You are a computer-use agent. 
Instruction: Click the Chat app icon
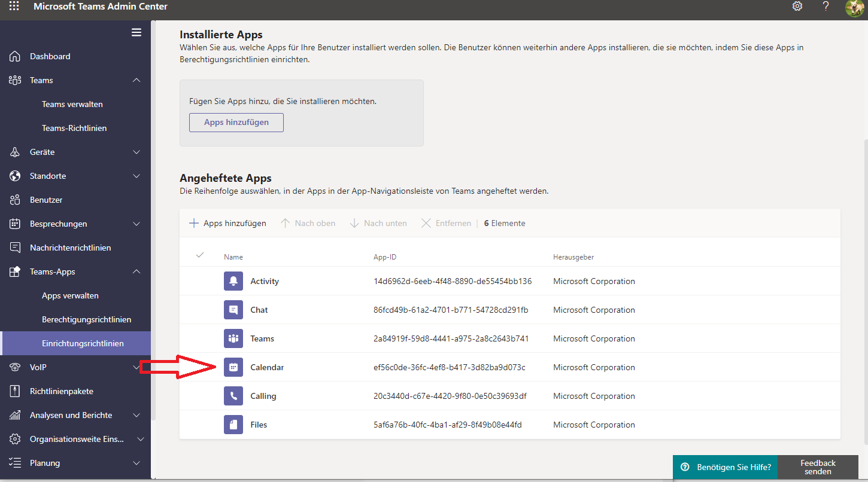pos(233,310)
